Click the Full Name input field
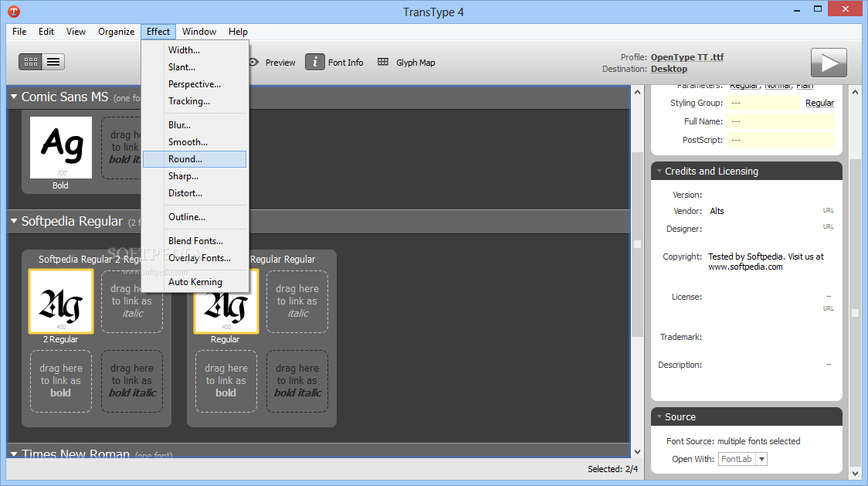 781,121
